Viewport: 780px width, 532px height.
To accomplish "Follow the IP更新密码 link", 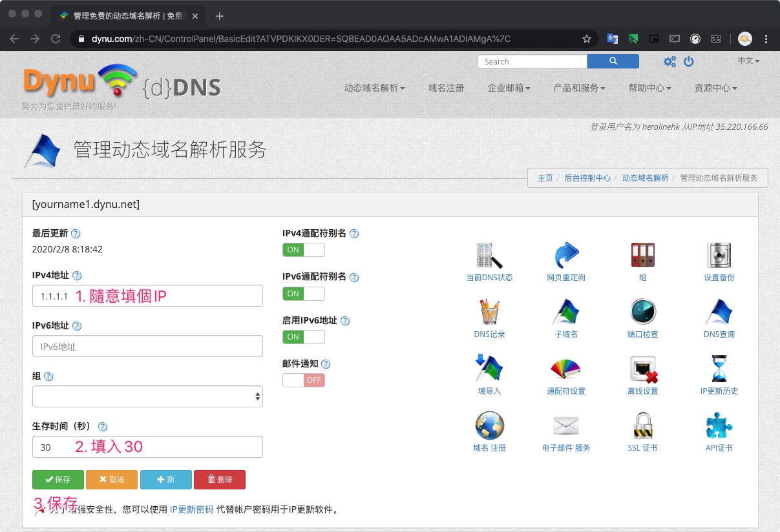I will coord(191,509).
